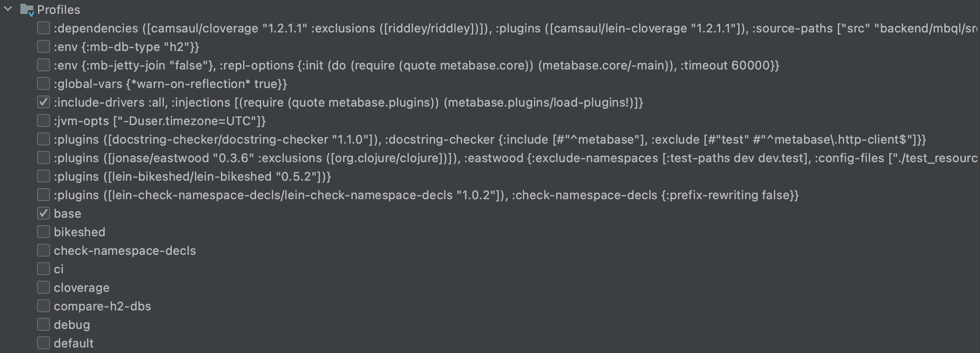Enable the bikeshed profile
980x353 pixels.
(43, 232)
